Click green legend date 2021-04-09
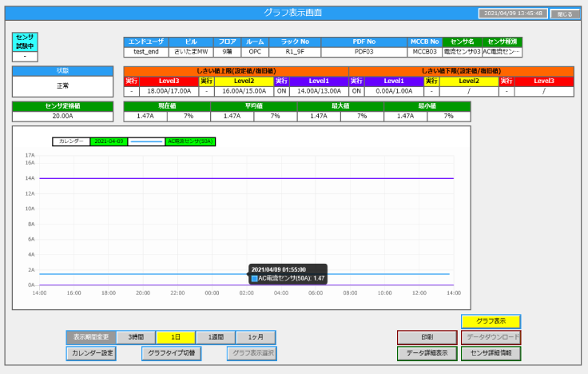Image resolution: width=588 pixels, height=374 pixels. click(109, 141)
